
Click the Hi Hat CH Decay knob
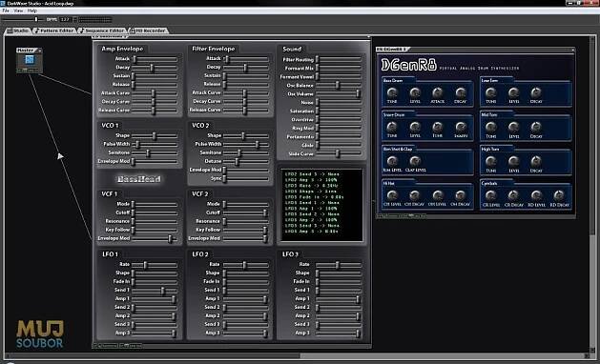tap(415, 195)
